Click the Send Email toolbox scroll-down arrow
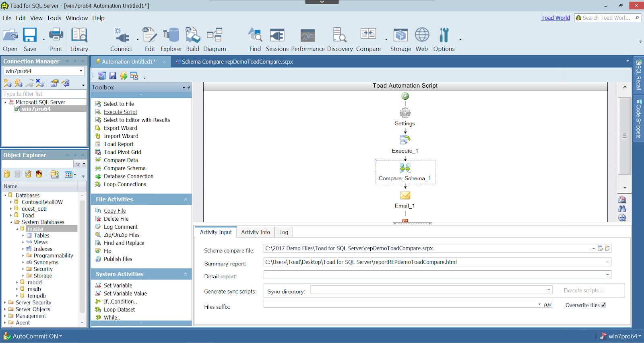Image resolution: width=644 pixels, height=343 pixels. [x=141, y=323]
